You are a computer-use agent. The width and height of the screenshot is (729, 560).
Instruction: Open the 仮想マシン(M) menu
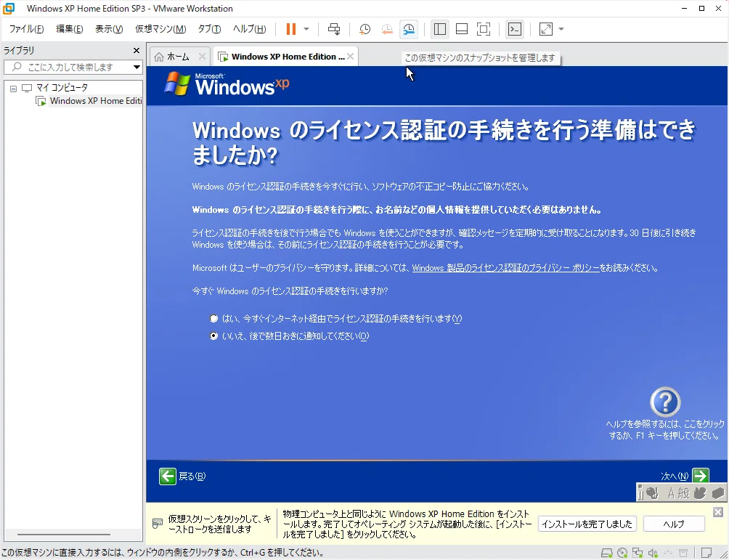click(x=160, y=29)
